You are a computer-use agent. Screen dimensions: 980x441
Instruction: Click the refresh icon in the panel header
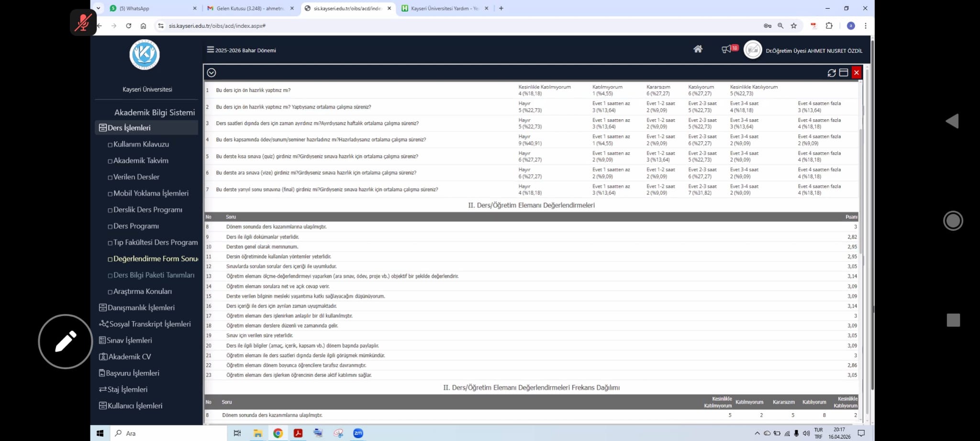coord(831,73)
